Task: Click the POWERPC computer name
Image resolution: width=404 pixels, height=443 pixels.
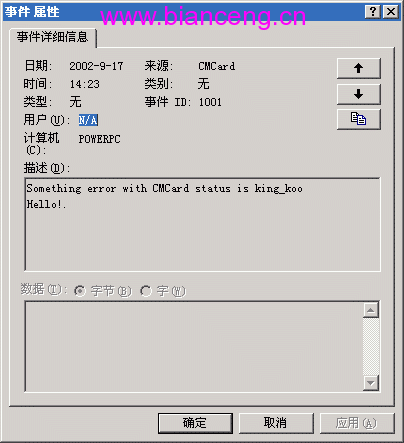Action: pos(99,139)
